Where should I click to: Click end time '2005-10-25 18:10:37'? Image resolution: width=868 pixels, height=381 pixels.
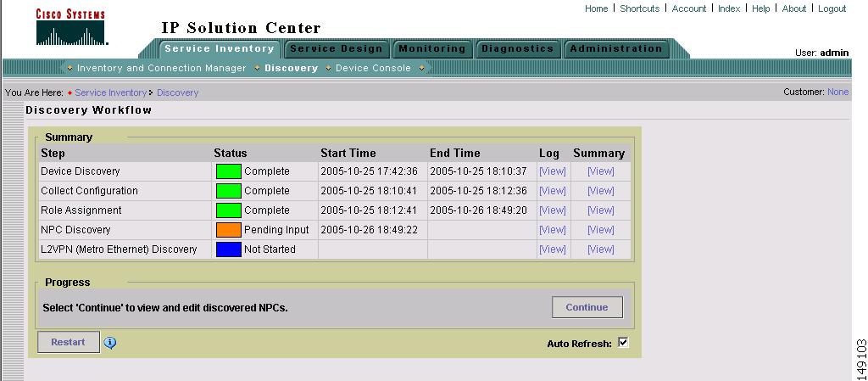(478, 171)
